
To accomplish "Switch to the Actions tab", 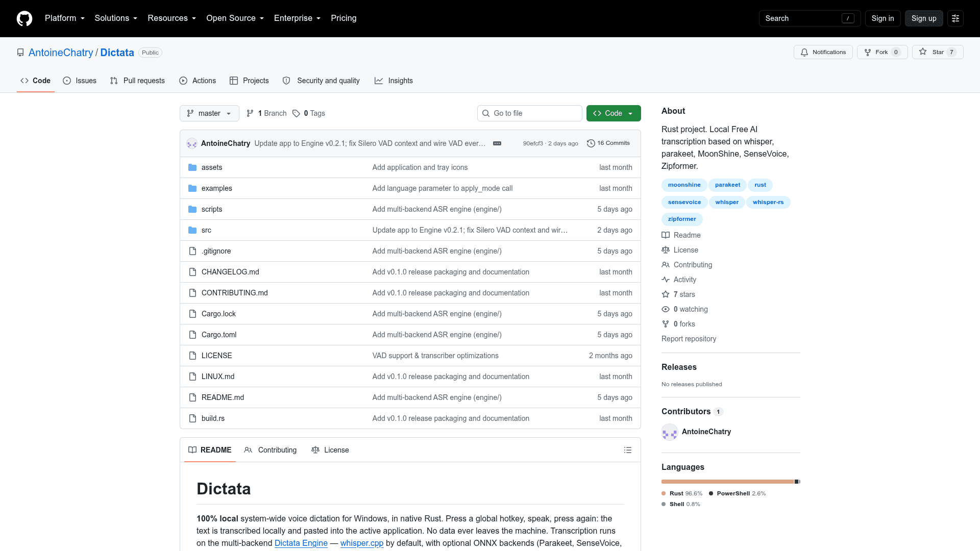I will pyautogui.click(x=198, y=81).
